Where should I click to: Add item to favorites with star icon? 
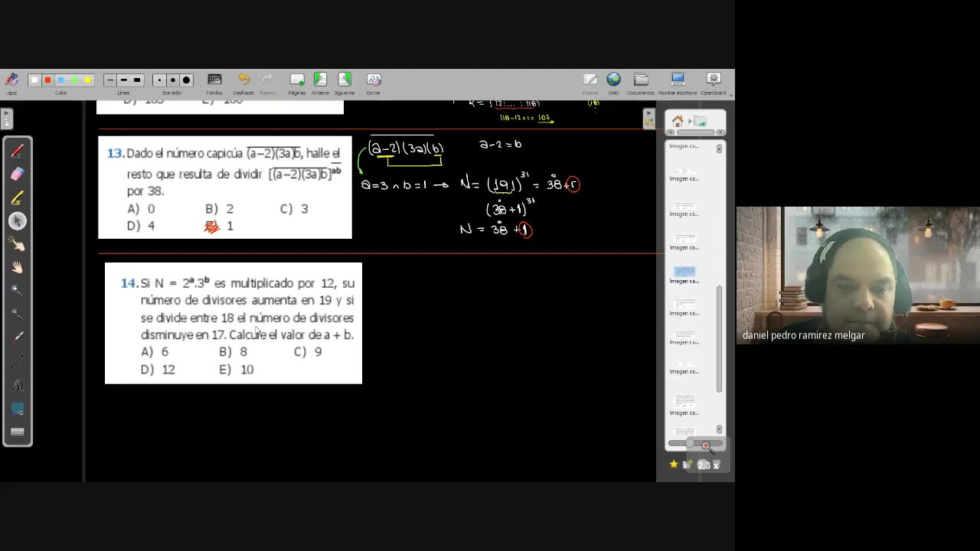(674, 465)
